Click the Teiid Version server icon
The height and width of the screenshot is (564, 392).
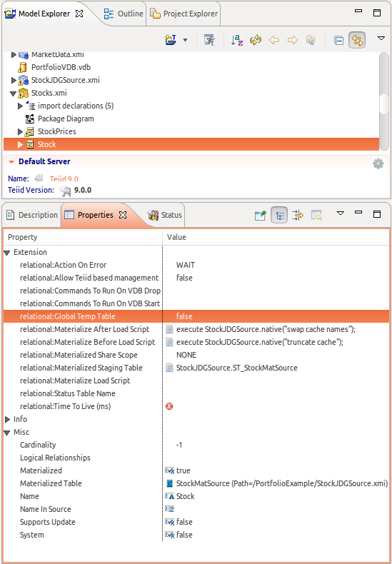click(66, 191)
